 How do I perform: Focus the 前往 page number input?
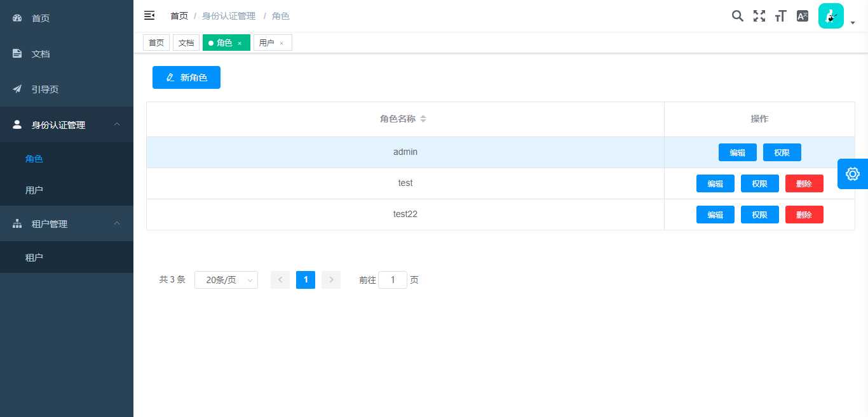click(x=393, y=280)
